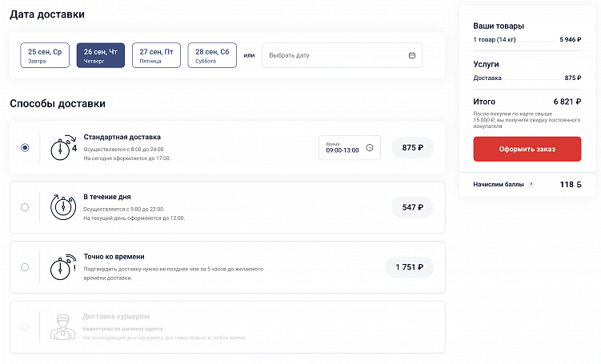This screenshot has width=601, height=364.
Task: Open the Время 09:00-13:00 time dropdown
Action: [349, 147]
